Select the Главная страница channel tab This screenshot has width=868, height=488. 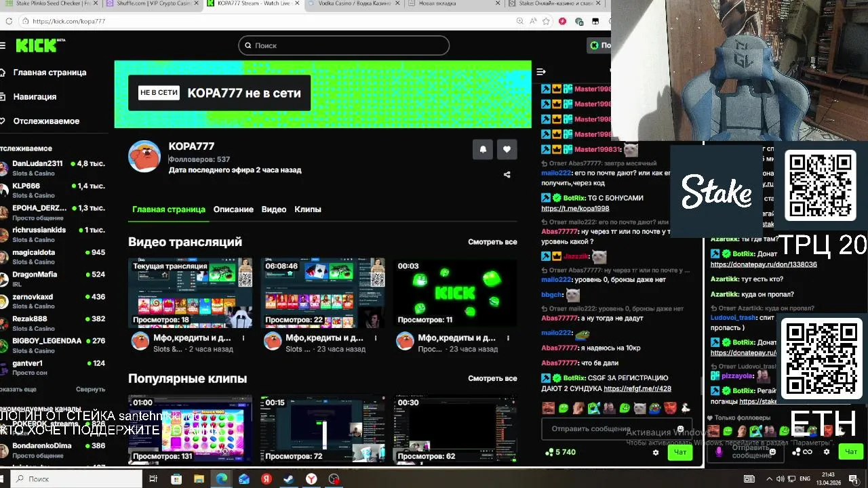tap(169, 209)
